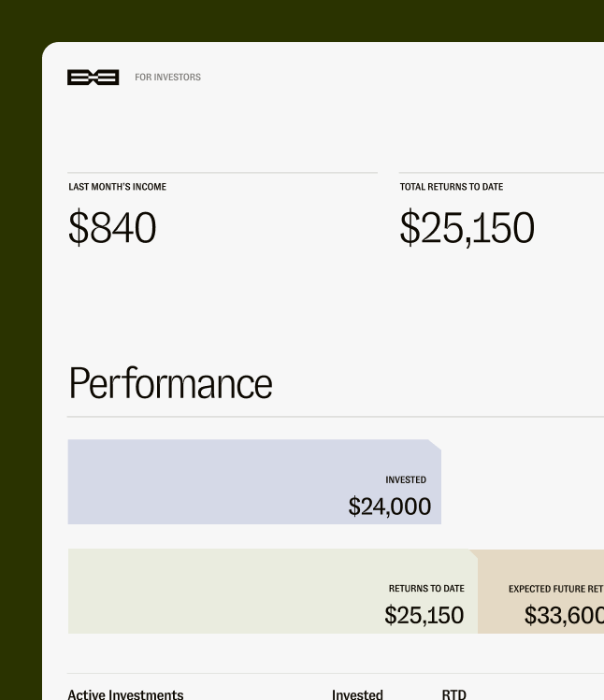Select the Total Returns To Date label
The height and width of the screenshot is (700, 604).
tap(452, 187)
